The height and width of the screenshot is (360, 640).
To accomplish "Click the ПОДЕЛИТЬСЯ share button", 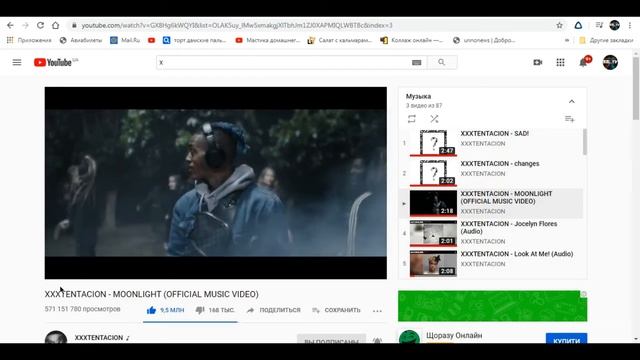I will [x=273, y=310].
